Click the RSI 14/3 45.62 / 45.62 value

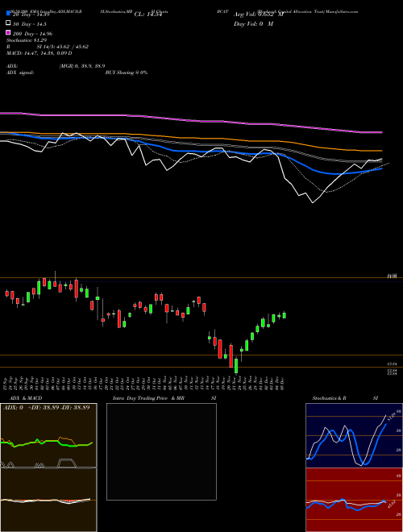pos(63,47)
